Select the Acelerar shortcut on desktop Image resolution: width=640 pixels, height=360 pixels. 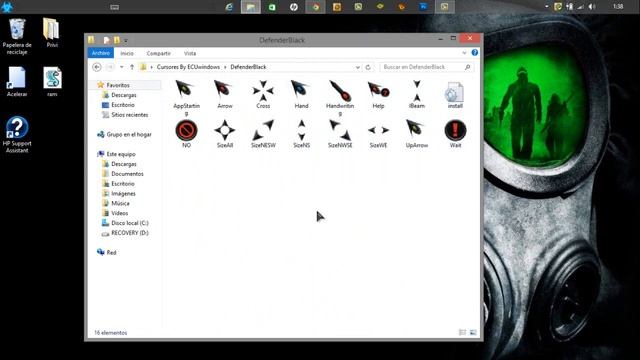(x=17, y=82)
